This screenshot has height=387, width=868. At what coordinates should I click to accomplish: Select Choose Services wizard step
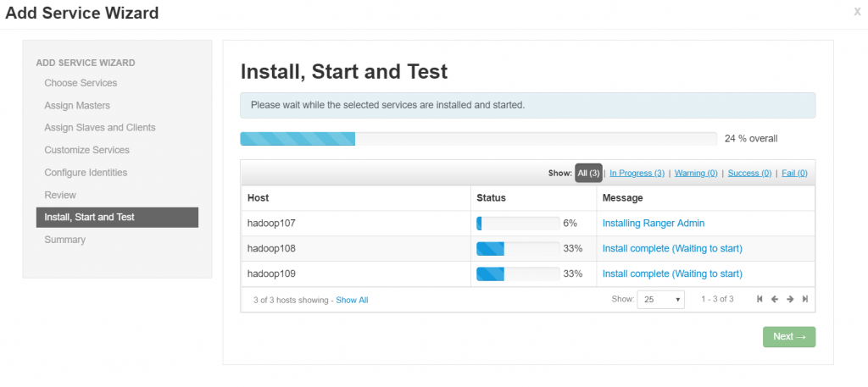pos(81,83)
